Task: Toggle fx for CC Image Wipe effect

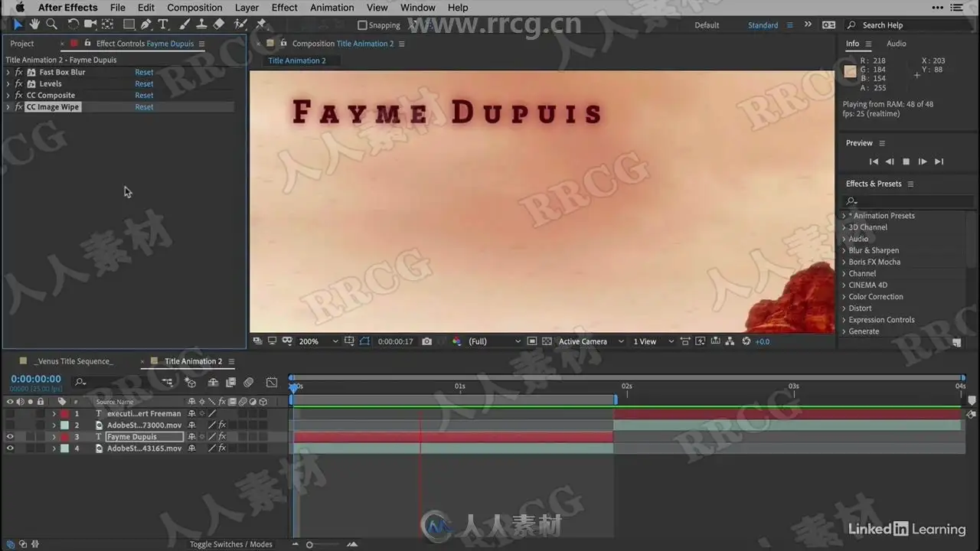Action: click(x=19, y=107)
